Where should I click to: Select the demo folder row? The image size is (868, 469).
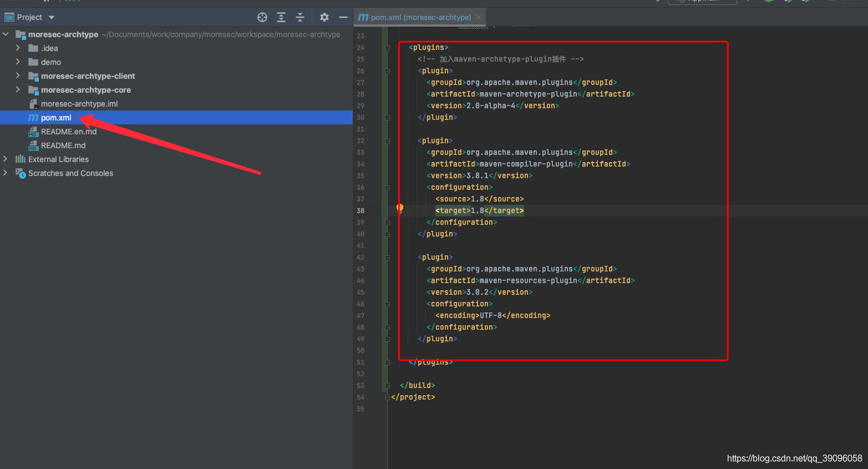tap(176, 62)
